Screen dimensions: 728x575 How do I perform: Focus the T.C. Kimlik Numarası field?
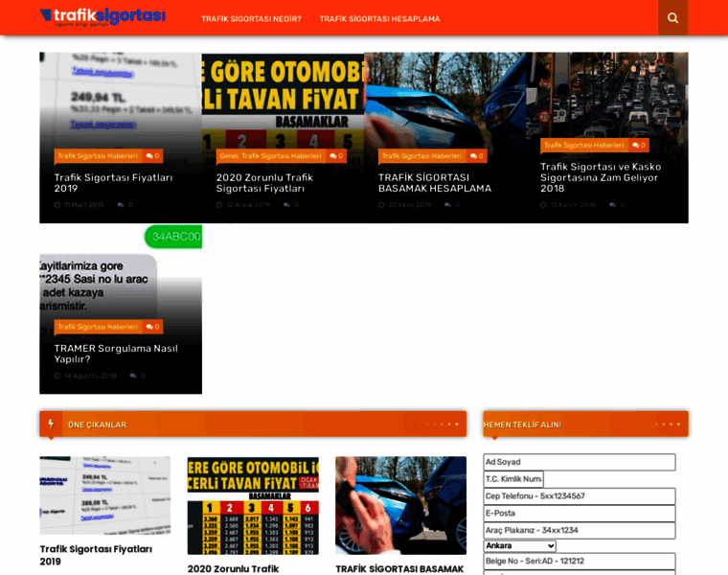[513, 479]
